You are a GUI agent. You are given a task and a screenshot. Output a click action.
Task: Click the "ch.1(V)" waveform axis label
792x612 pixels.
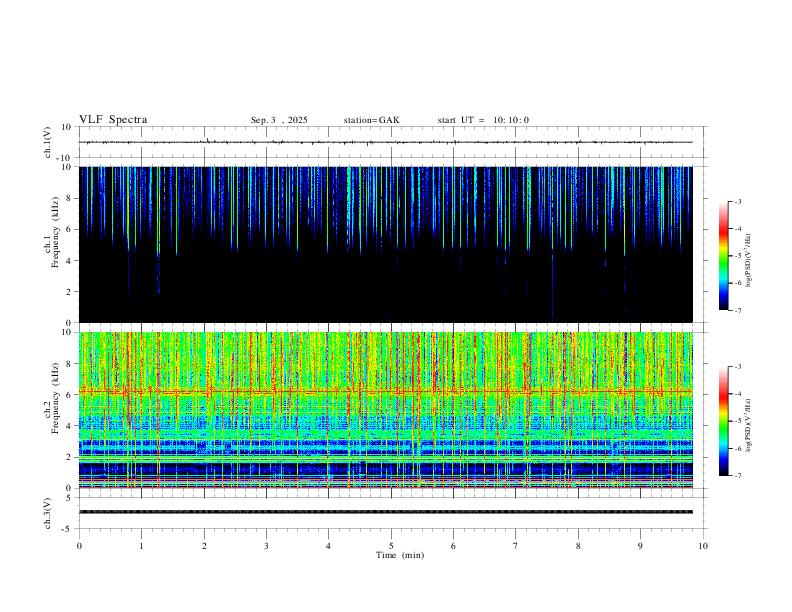click(48, 142)
